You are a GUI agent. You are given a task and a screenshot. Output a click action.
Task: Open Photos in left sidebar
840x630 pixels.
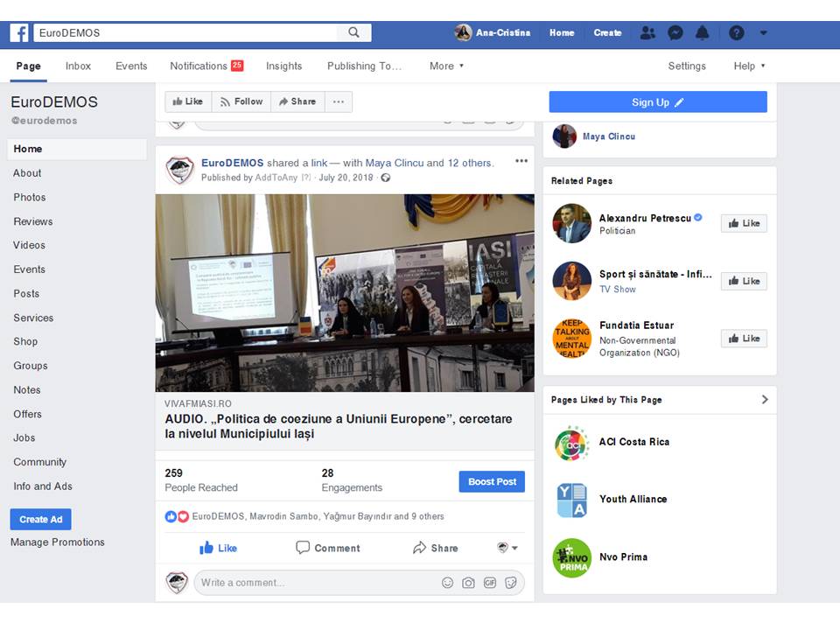click(x=30, y=197)
